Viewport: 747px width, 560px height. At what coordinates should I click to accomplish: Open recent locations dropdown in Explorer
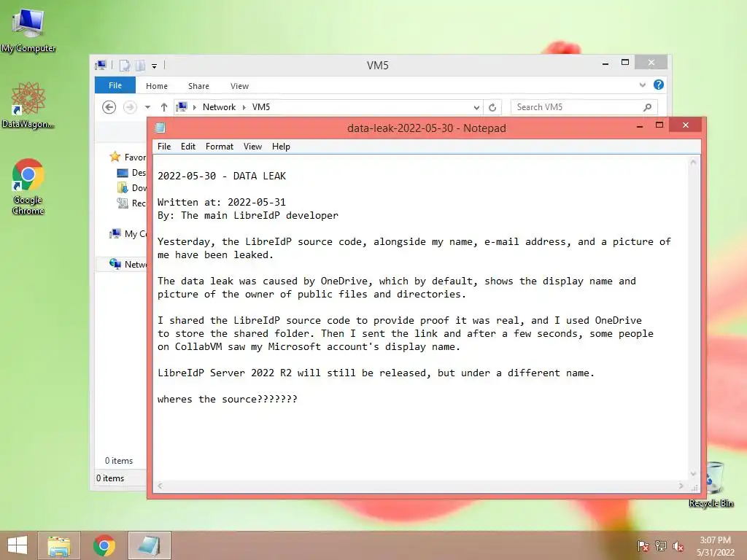147,107
